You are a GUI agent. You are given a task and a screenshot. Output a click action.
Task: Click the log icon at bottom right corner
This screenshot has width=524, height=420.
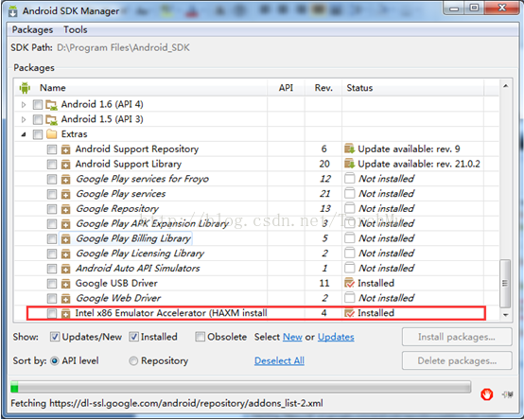[508, 394]
